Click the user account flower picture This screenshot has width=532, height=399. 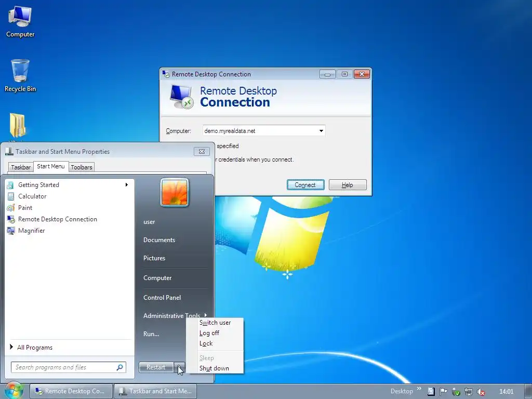coord(175,192)
